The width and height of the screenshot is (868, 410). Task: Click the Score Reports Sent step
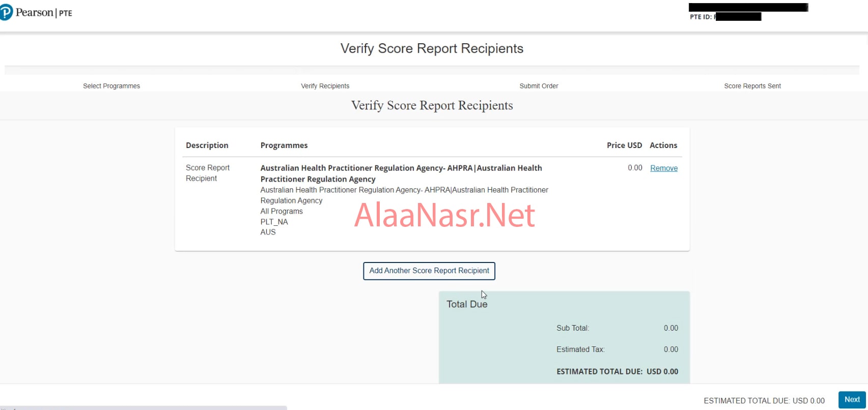click(752, 86)
